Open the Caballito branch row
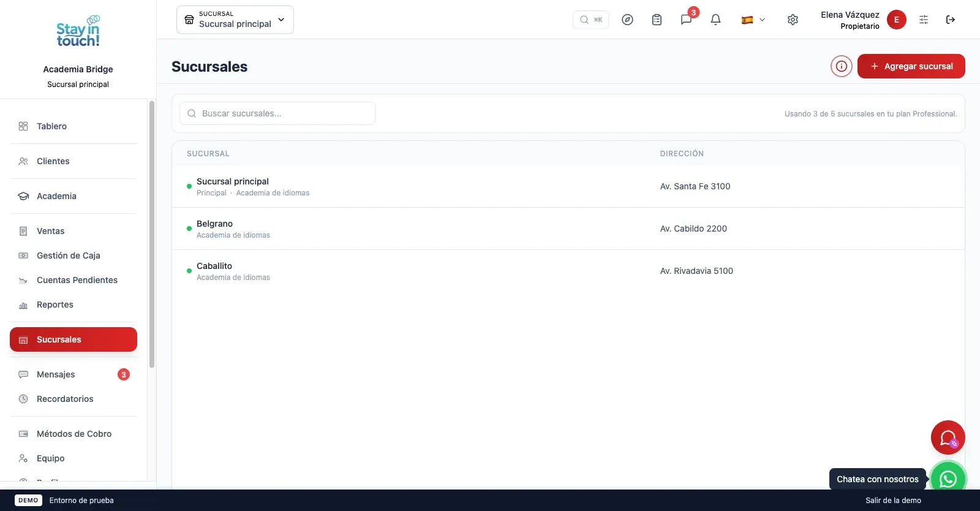Screen dimensions: 980x511 point(568,271)
